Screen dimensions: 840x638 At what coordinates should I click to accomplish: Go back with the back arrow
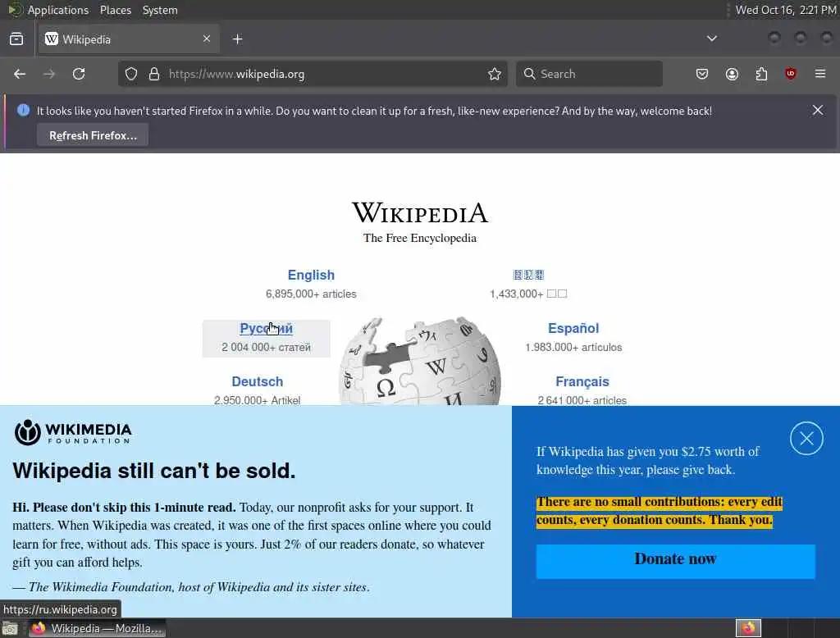[20, 74]
